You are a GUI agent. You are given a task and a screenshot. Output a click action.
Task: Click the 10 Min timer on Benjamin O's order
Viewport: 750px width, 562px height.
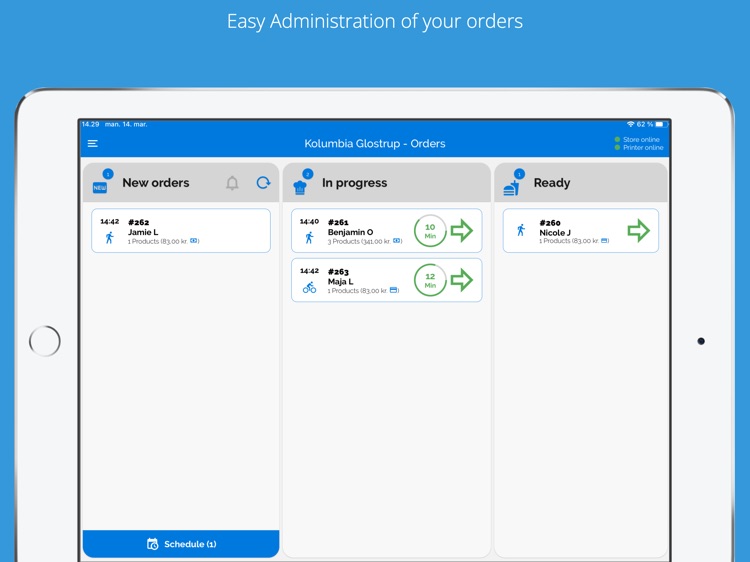click(x=430, y=231)
